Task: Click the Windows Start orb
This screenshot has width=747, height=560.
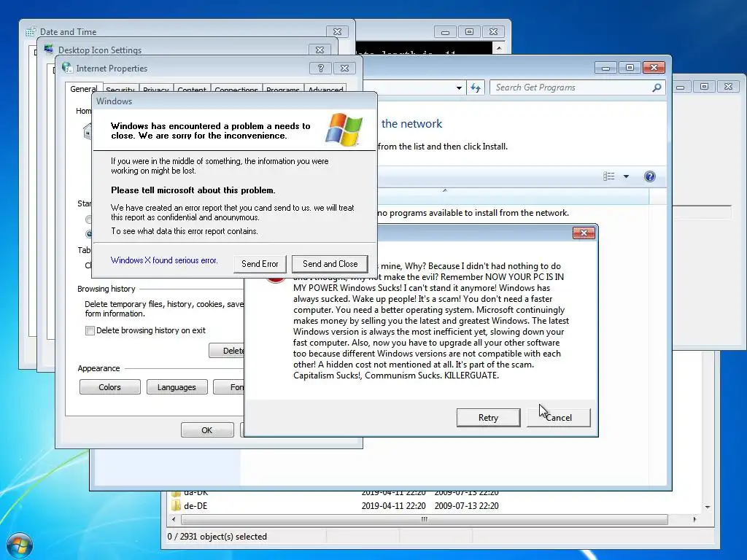Action: point(20,545)
